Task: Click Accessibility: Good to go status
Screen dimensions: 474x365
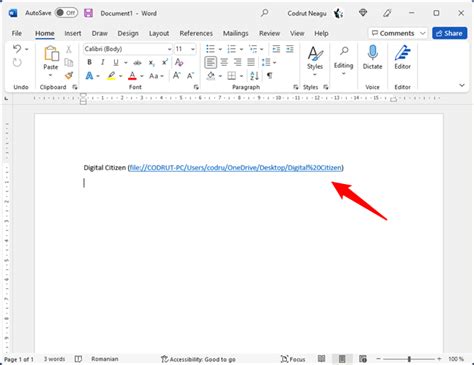Action: 198,359
